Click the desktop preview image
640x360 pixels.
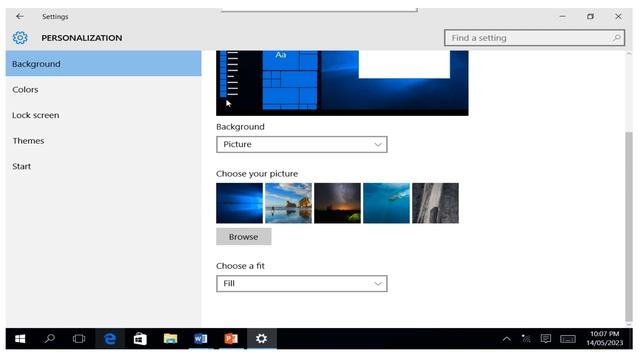342,83
